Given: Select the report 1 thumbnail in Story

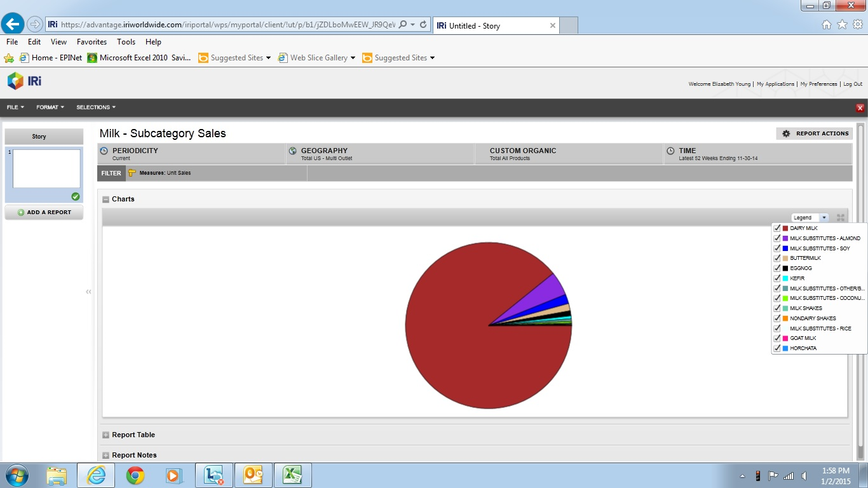Looking at the screenshot, I should (x=46, y=169).
